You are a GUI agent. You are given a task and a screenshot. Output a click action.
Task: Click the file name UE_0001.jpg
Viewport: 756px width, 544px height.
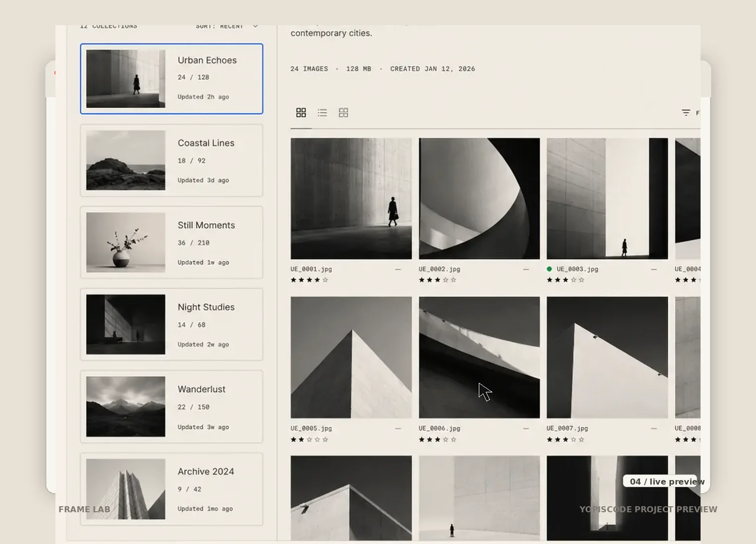pyautogui.click(x=311, y=269)
